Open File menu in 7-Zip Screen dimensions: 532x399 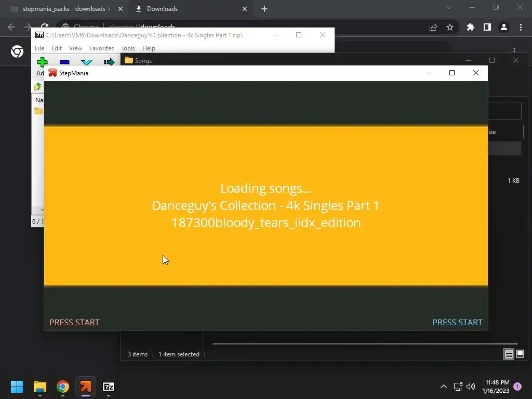39,48
